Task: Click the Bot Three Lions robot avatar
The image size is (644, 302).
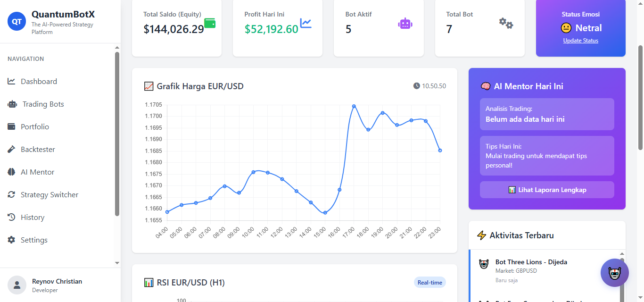Action: coord(484,264)
